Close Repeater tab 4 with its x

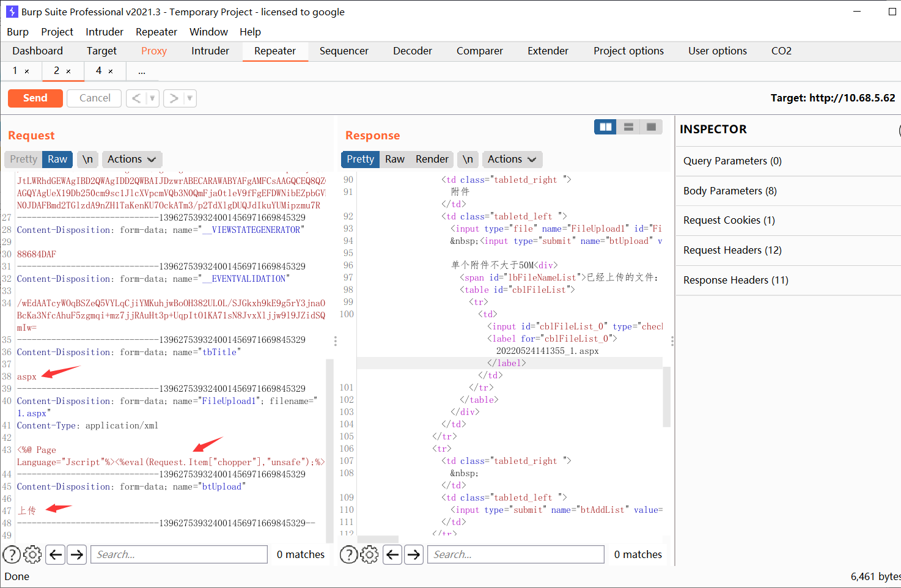pos(111,72)
